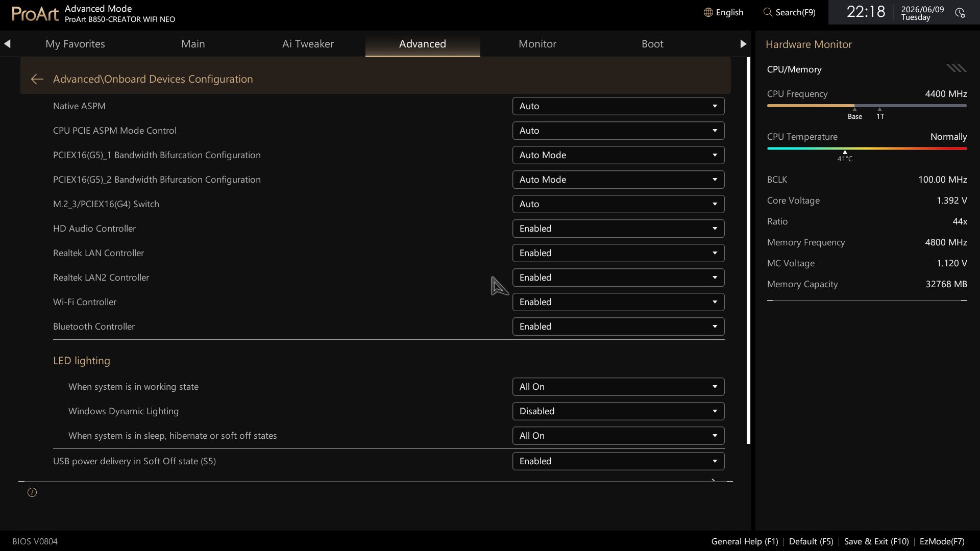Screen dimensions: 980x551
Task: Click the info icon in help area
Action: tap(32, 492)
